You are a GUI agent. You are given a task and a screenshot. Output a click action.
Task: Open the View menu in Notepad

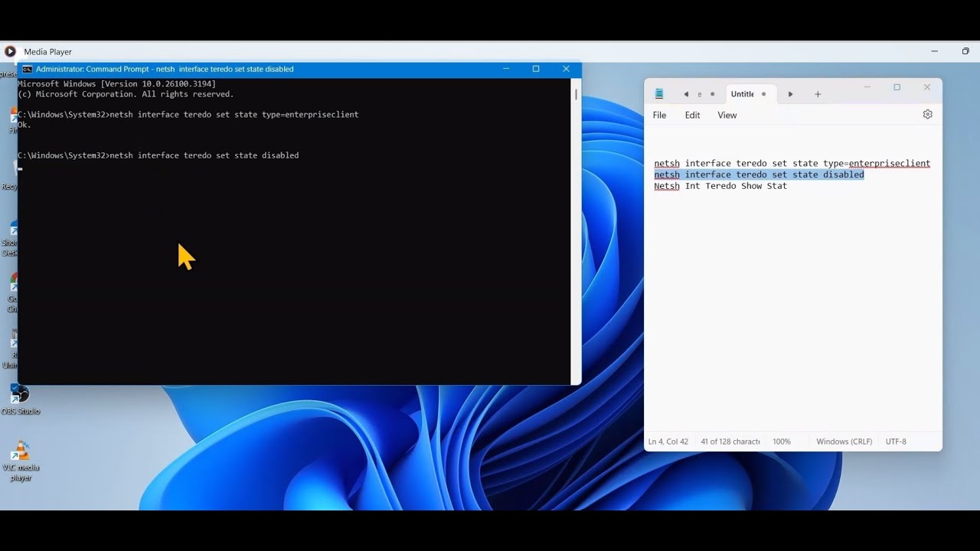727,115
